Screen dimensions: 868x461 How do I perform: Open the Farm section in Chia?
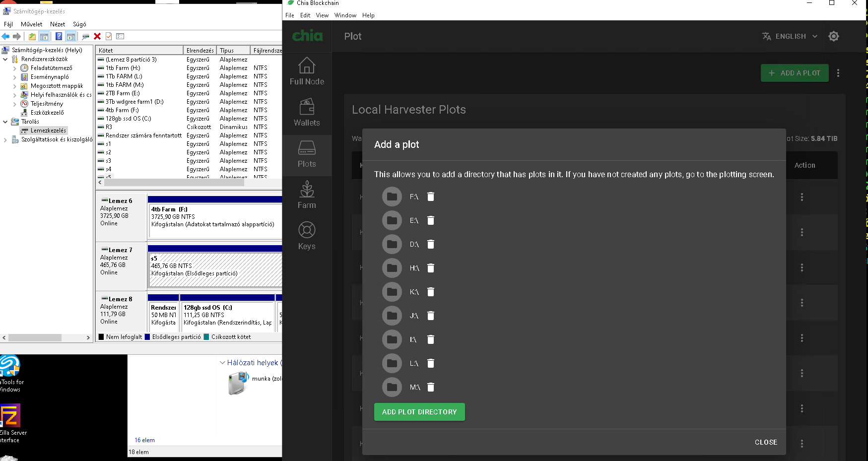(x=307, y=196)
